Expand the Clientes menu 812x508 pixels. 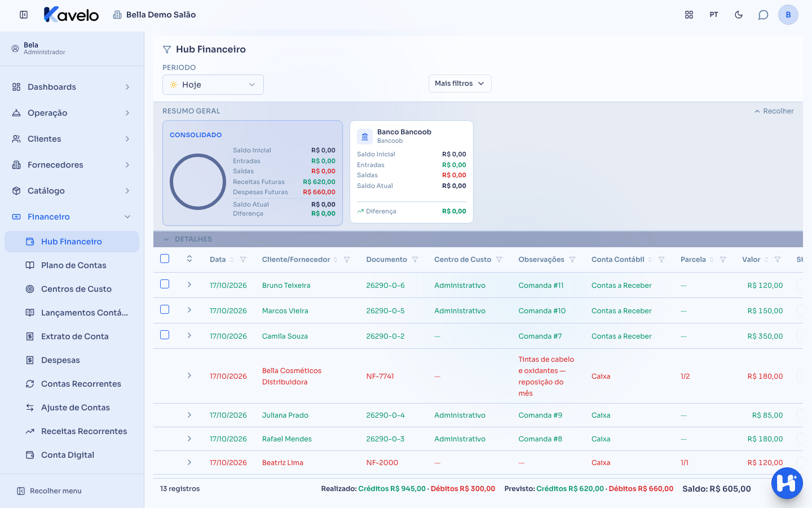coord(72,139)
